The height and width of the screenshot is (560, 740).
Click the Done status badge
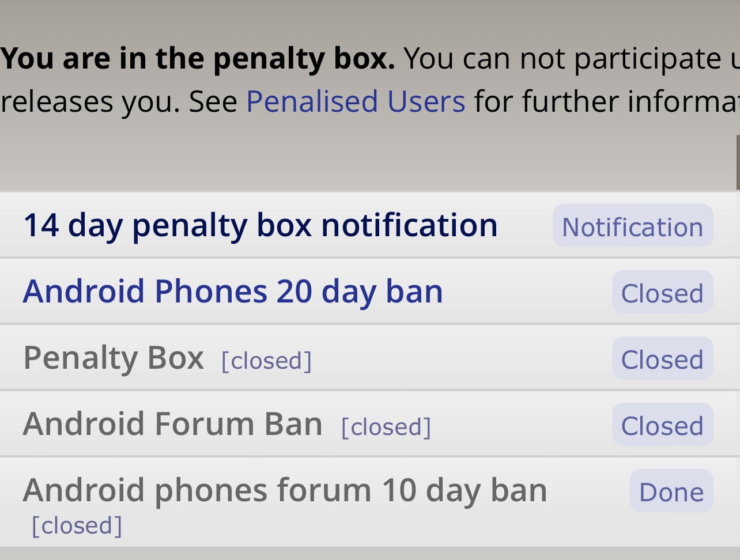pos(672,491)
